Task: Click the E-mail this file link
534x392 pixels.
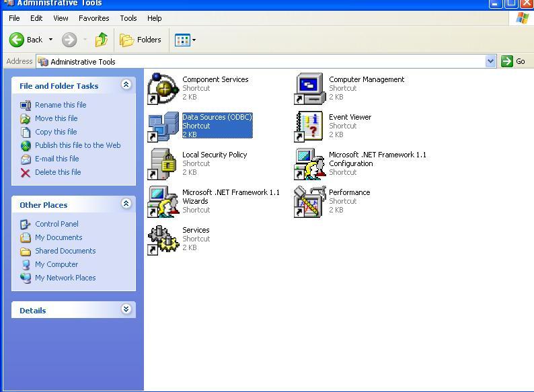Action: (57, 159)
